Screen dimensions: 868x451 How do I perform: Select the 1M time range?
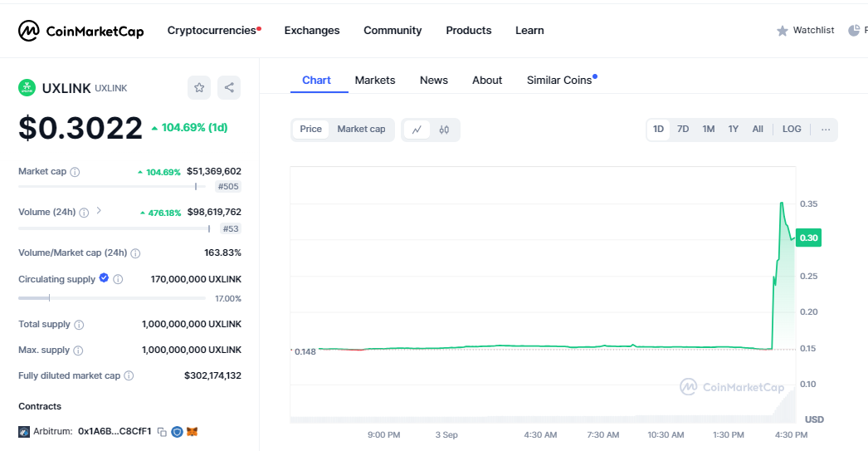coord(709,129)
